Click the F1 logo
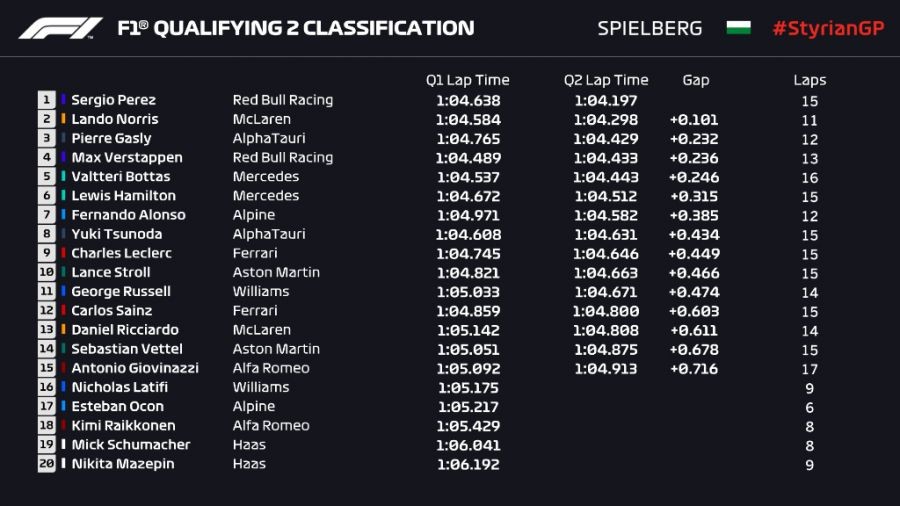The width and height of the screenshot is (900, 506). point(60,28)
